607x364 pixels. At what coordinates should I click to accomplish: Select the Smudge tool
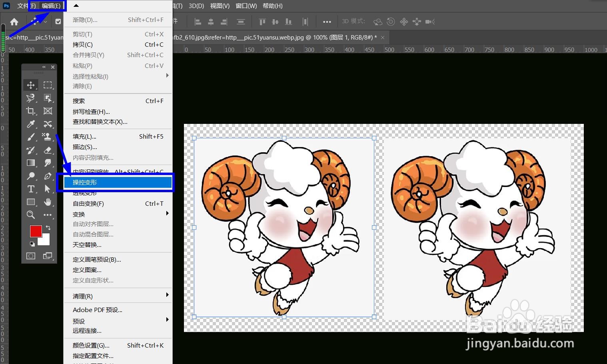pyautogui.click(x=48, y=163)
